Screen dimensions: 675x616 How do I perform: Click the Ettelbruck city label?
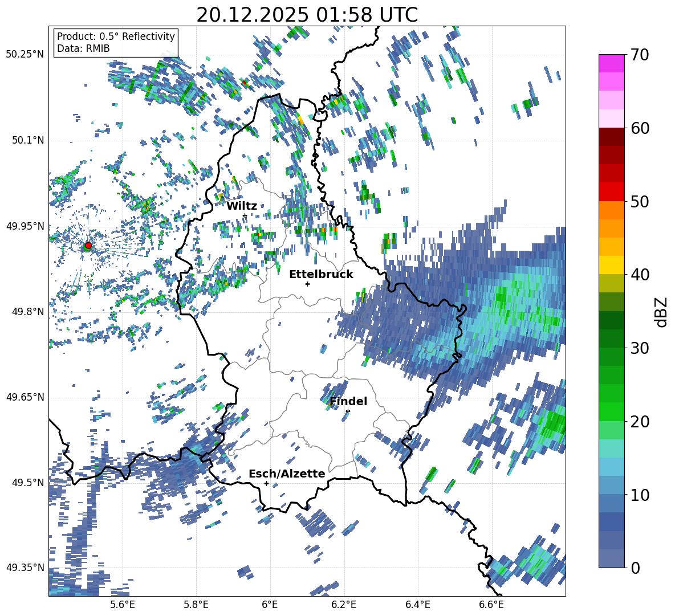click(x=321, y=275)
